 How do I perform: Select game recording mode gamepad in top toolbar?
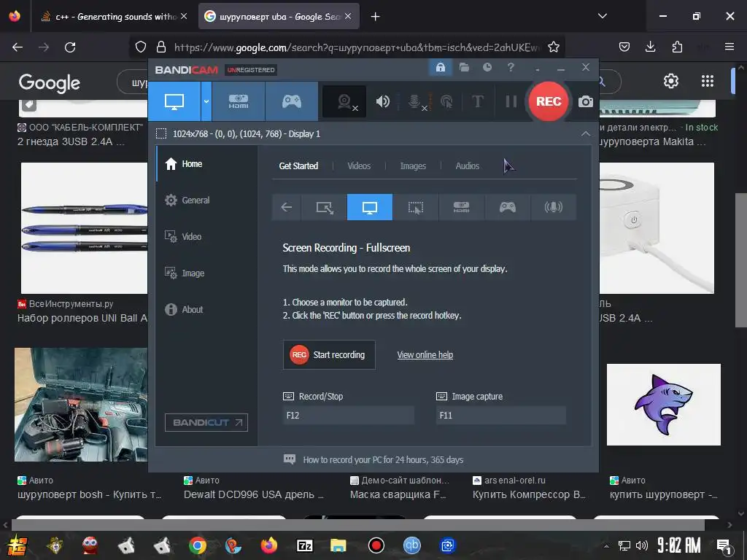(x=292, y=101)
